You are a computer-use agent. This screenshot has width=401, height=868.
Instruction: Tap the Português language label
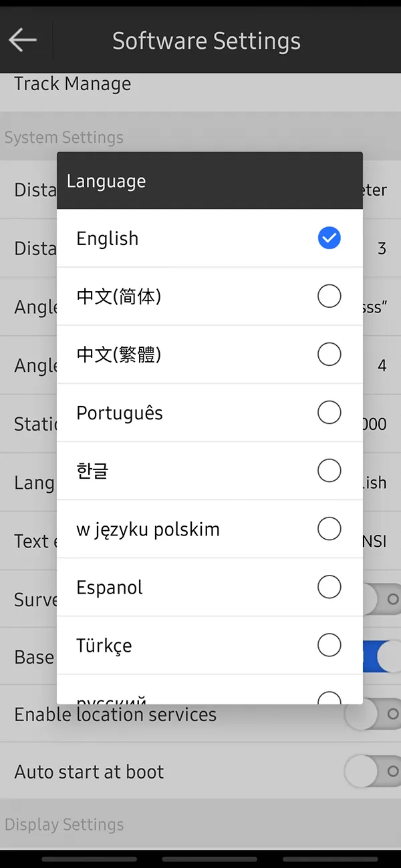coord(120,413)
